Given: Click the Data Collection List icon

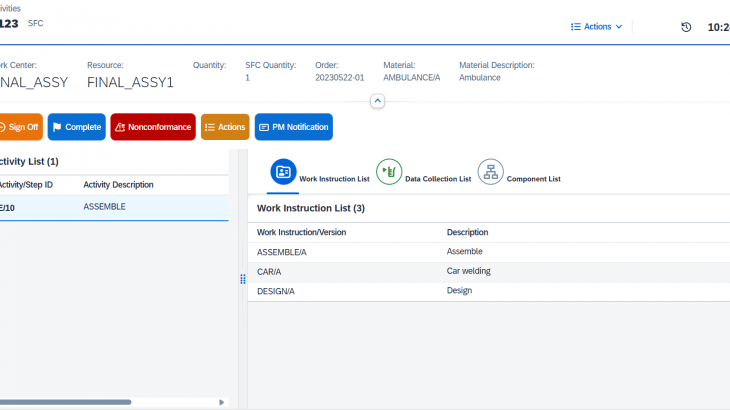Looking at the screenshot, I should click(389, 172).
